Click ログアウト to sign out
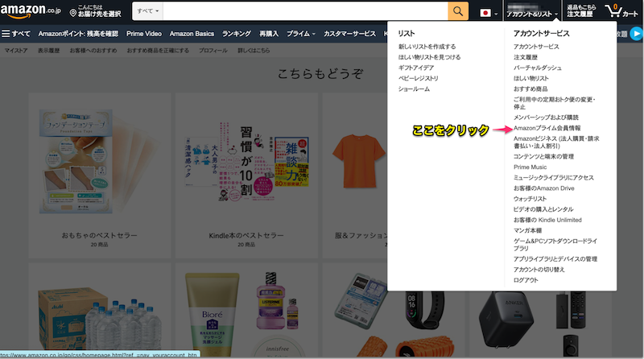Viewport: 644px width, 359px height. 526,280
